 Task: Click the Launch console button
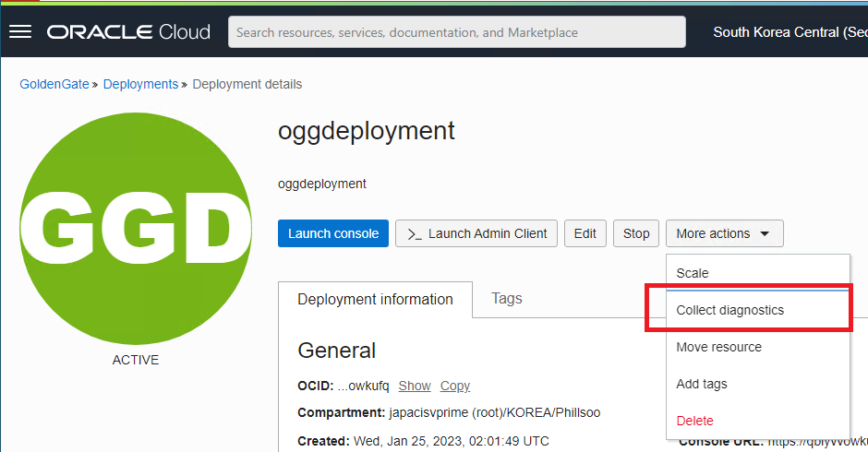click(333, 233)
